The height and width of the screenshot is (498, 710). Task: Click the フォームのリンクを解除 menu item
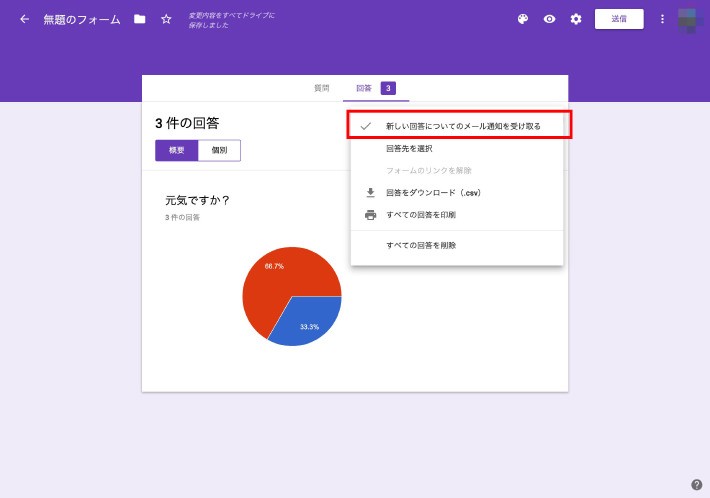click(457, 171)
